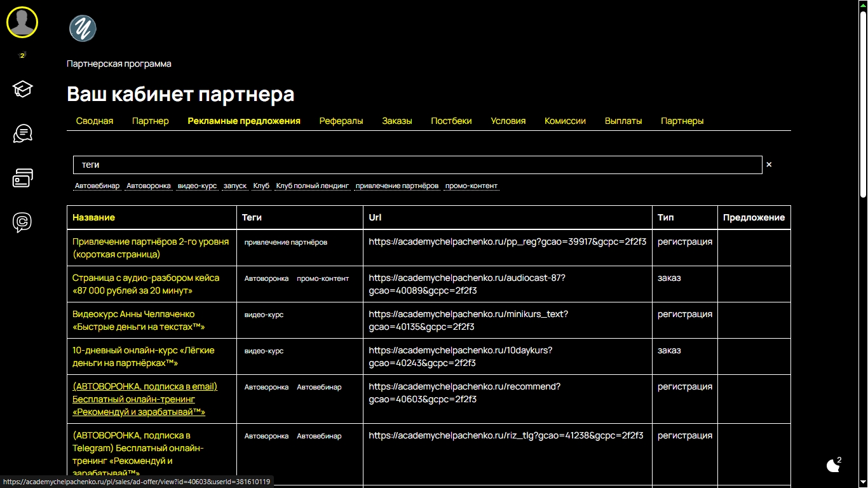This screenshot has height=488, width=868.
Task: Click the round academy logo
Action: pyautogui.click(x=82, y=28)
